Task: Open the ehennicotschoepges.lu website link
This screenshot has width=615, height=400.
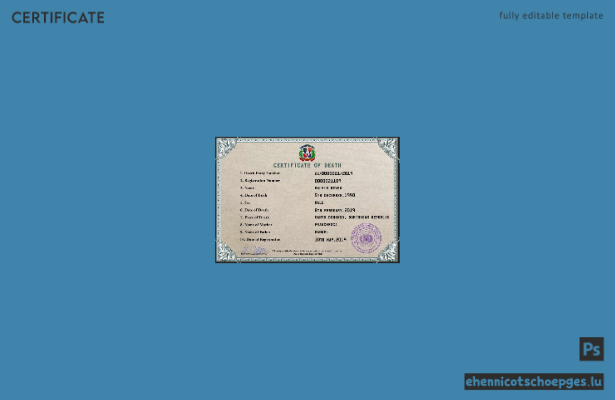Action: [x=534, y=382]
